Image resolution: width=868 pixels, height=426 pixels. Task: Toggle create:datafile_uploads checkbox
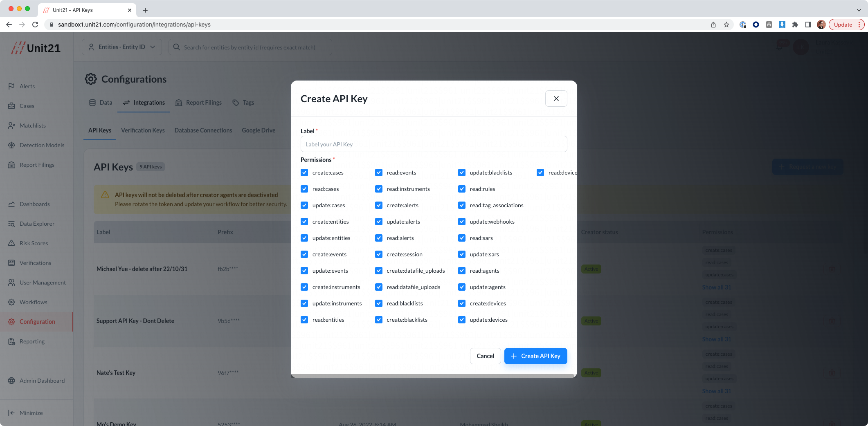tap(379, 271)
